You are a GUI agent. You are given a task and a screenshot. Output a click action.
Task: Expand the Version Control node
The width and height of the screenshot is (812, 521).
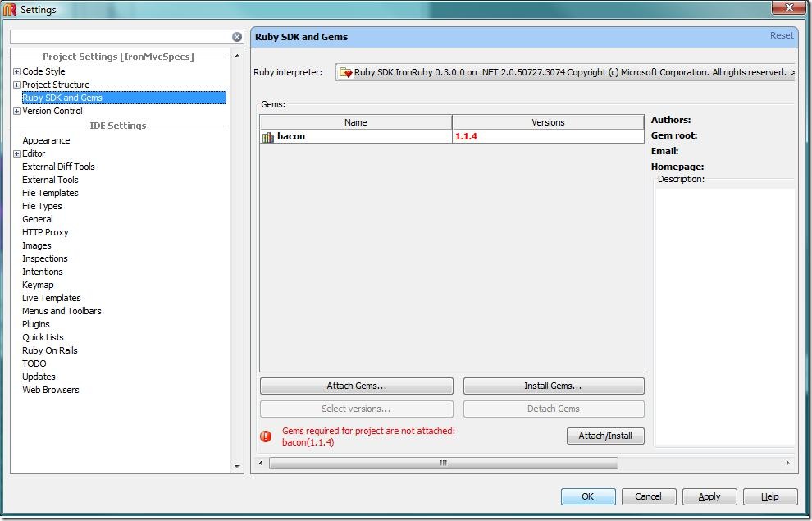click(x=16, y=112)
